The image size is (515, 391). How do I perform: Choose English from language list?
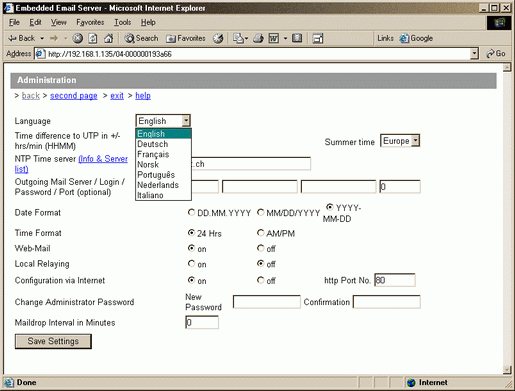pos(163,134)
